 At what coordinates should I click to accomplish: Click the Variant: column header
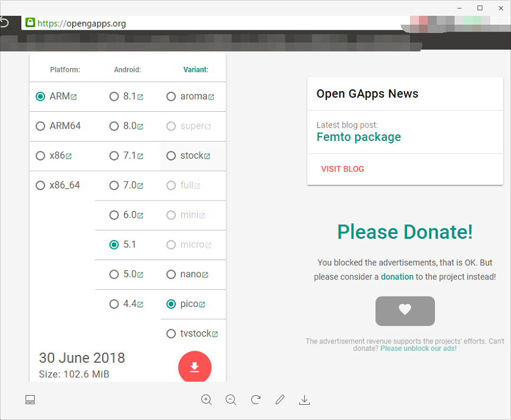(x=195, y=69)
